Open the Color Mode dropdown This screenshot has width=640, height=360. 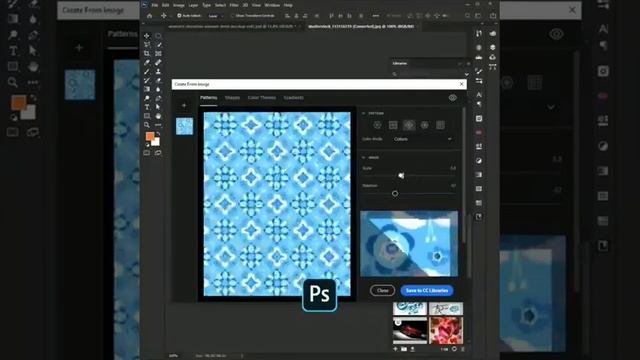(x=423, y=139)
